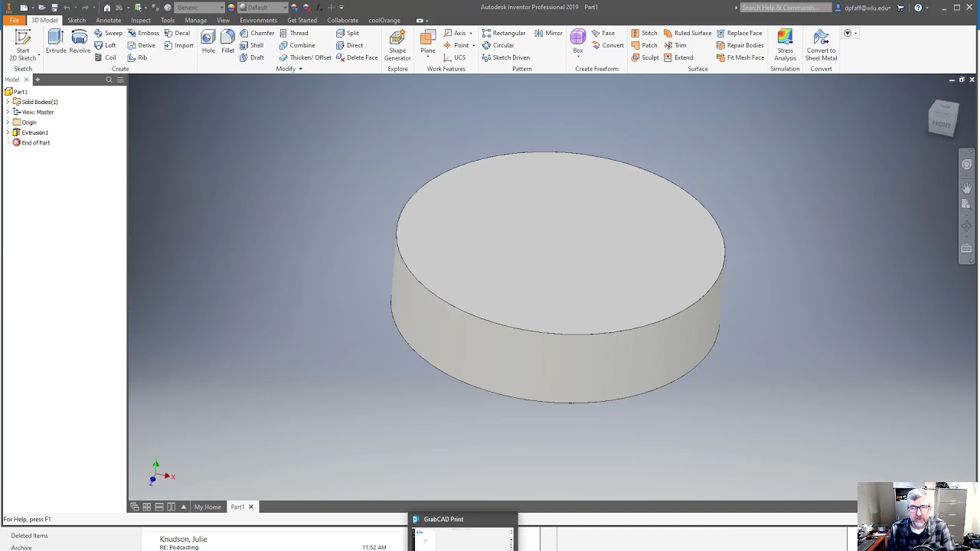Select the Pan tool in navigation bar

tap(966, 187)
